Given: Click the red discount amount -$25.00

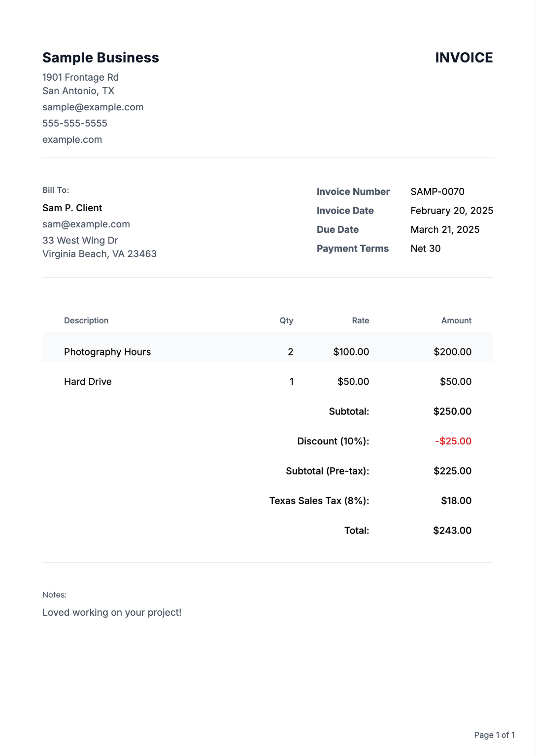Looking at the screenshot, I should [x=453, y=441].
